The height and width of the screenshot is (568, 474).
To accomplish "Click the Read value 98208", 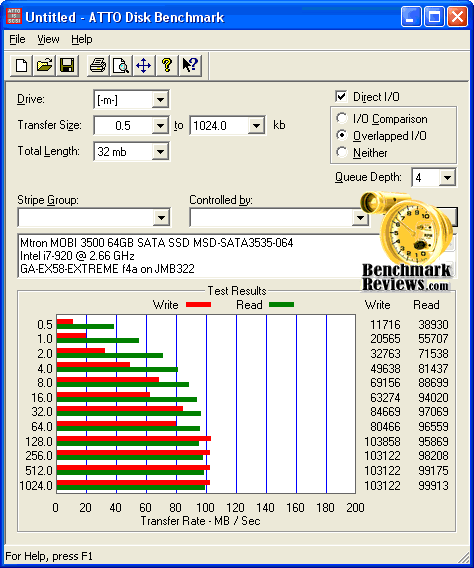I will (433, 455).
